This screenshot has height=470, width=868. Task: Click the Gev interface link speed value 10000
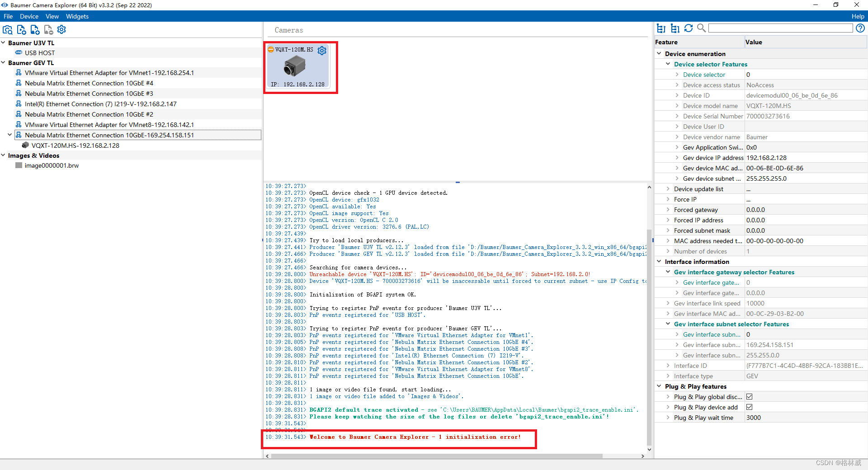[755, 303]
